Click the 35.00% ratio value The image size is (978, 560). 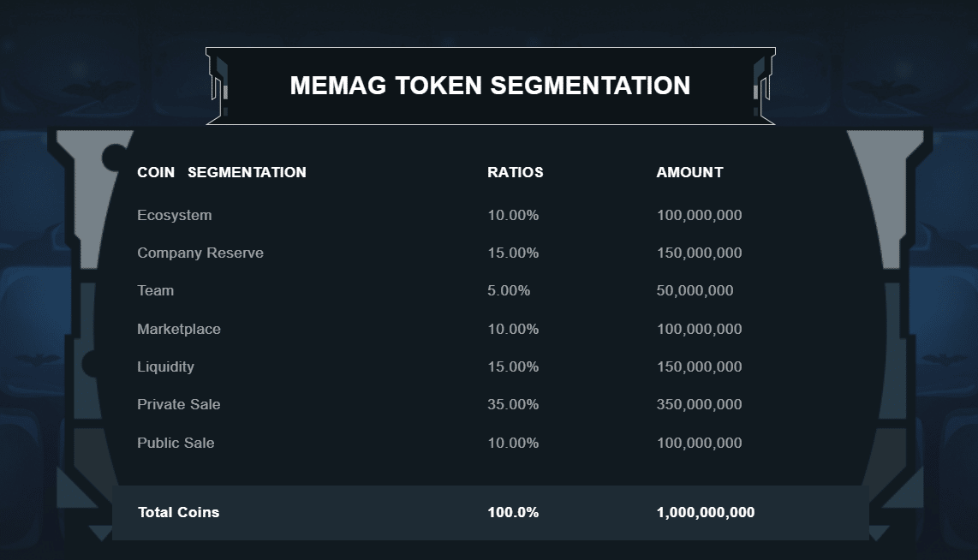(x=513, y=404)
